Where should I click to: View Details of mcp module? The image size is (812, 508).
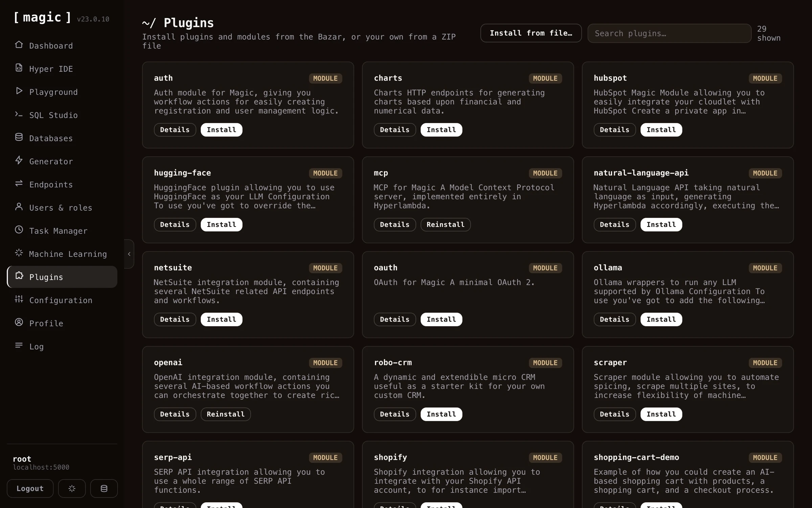[x=395, y=225]
